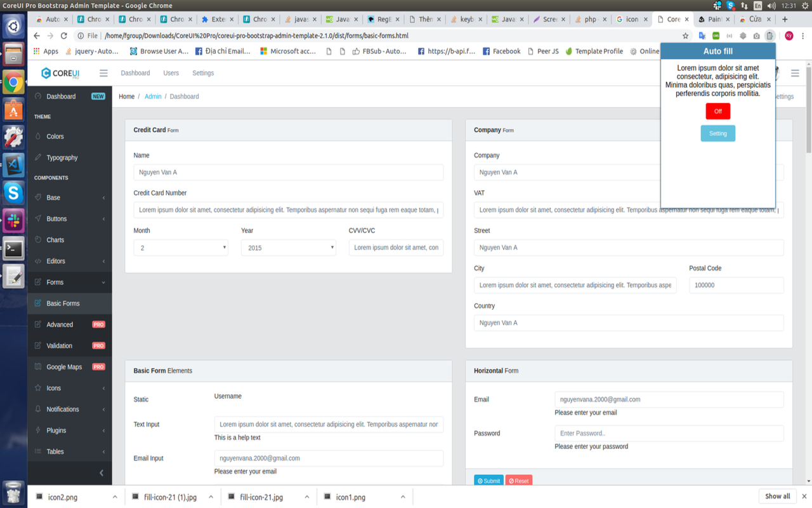Close the downloads bar

(x=804, y=496)
